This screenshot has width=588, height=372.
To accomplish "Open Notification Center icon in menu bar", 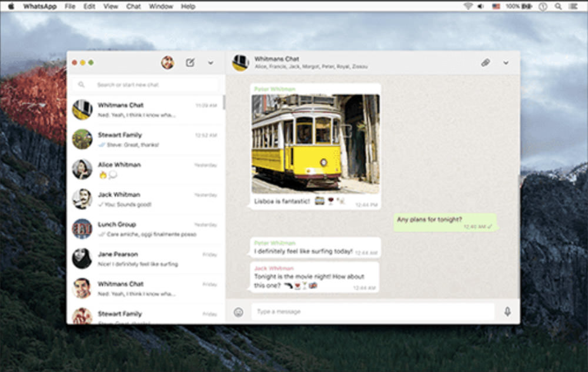I will [x=573, y=6].
